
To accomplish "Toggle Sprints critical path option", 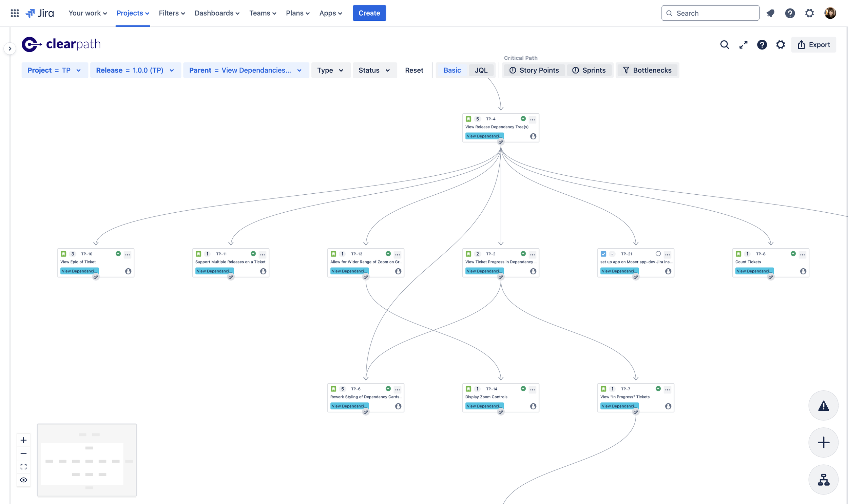I will 589,70.
